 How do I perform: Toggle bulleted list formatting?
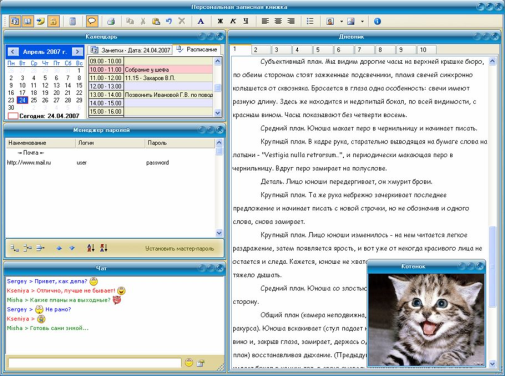pyautogui.click(x=310, y=21)
